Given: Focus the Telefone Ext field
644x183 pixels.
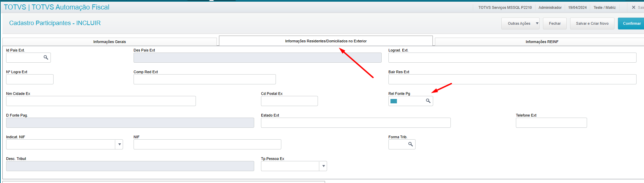Looking at the screenshot, I should pyautogui.click(x=551, y=123).
